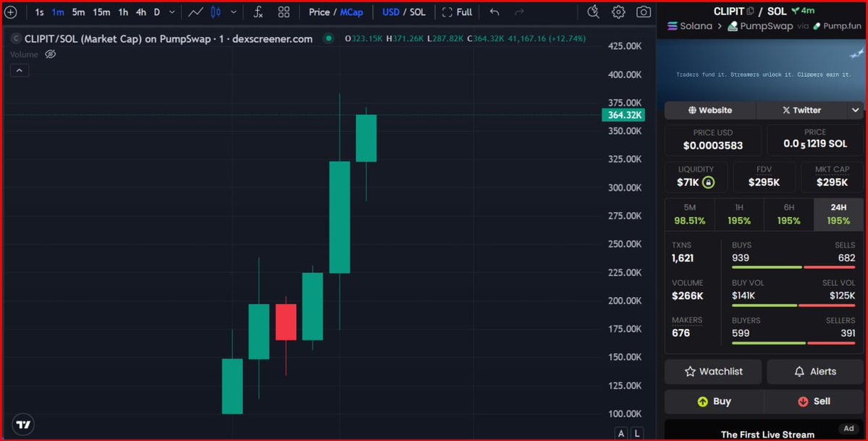Viewport: 868px width, 441px height.
Task: Select the candlestick chart style icon
Action: (x=216, y=12)
